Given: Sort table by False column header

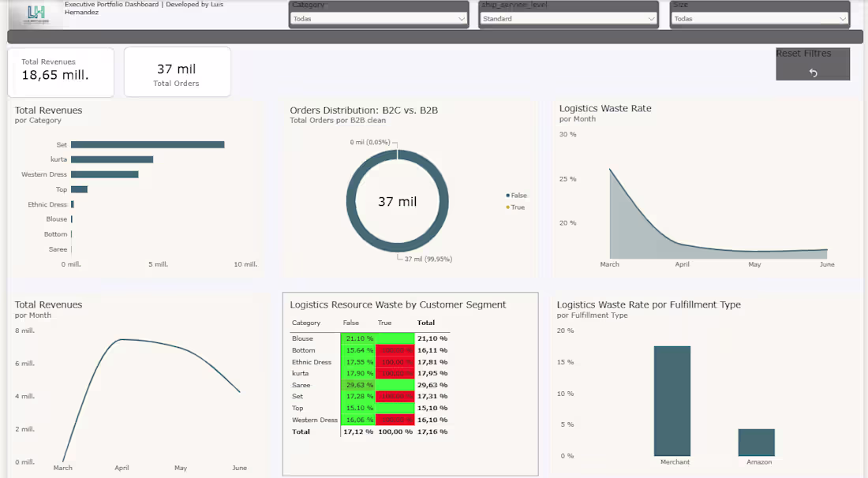Looking at the screenshot, I should point(351,323).
